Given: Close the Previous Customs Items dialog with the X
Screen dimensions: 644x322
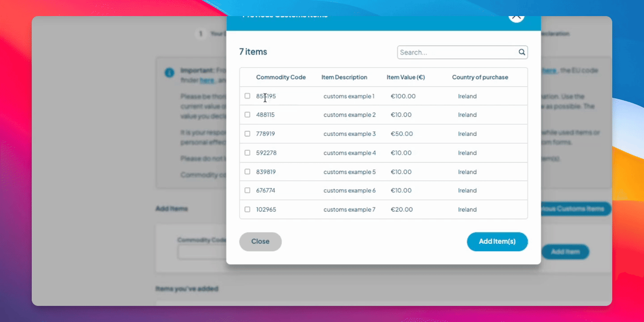Looking at the screenshot, I should [x=516, y=17].
